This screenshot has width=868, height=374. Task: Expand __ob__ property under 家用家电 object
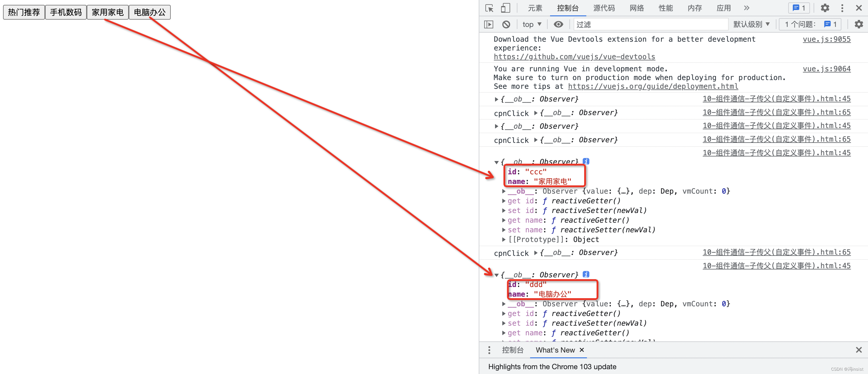(x=504, y=191)
